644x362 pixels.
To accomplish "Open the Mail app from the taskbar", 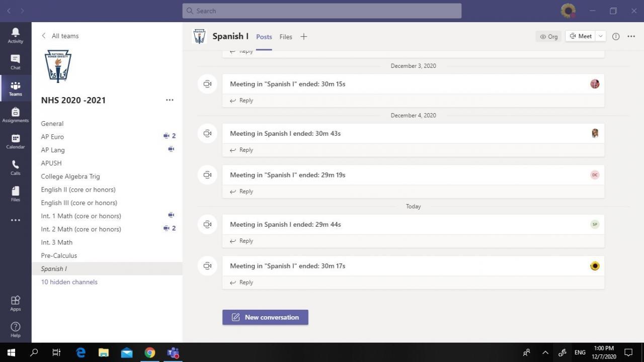I will [127, 352].
